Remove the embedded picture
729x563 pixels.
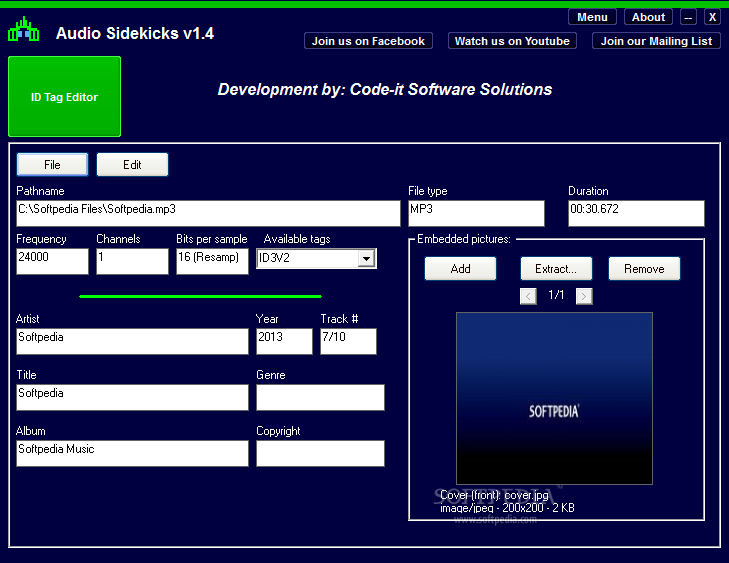point(644,269)
